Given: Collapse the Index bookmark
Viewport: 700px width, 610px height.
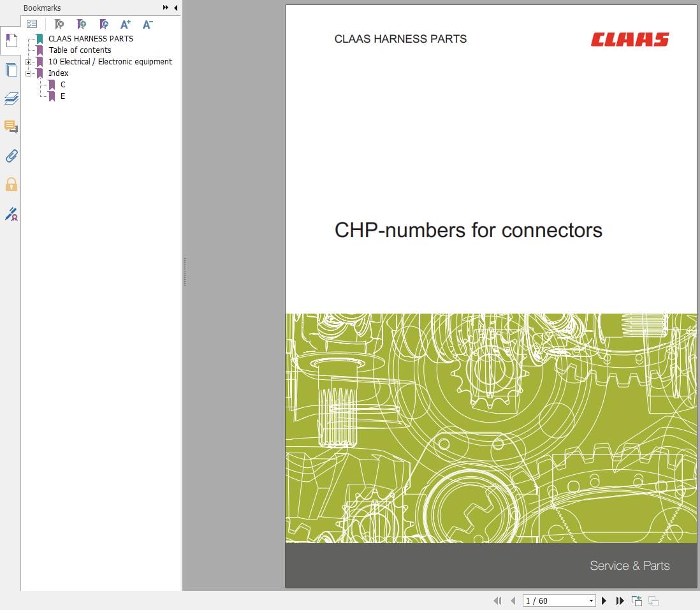Looking at the screenshot, I should click(x=28, y=73).
